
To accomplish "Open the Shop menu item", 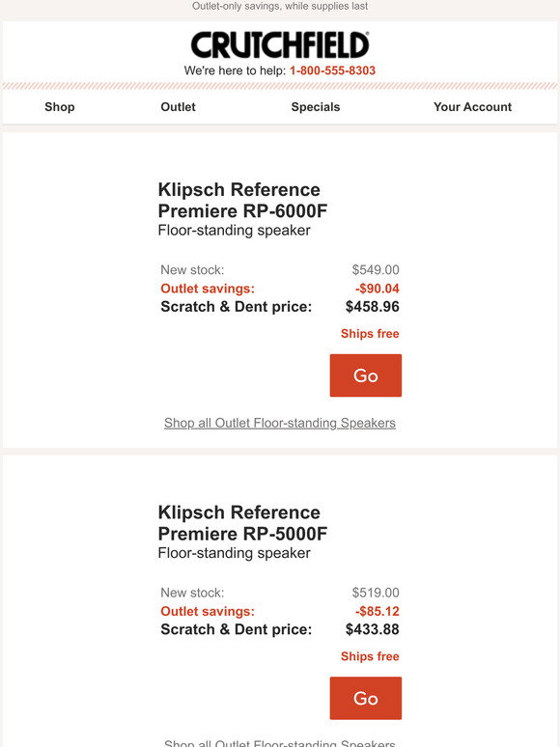I will (60, 107).
